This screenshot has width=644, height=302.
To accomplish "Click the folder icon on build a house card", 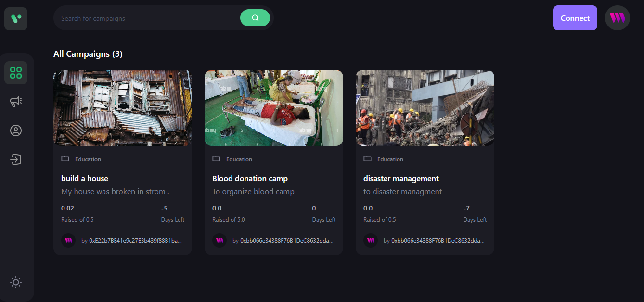I will 65,158.
